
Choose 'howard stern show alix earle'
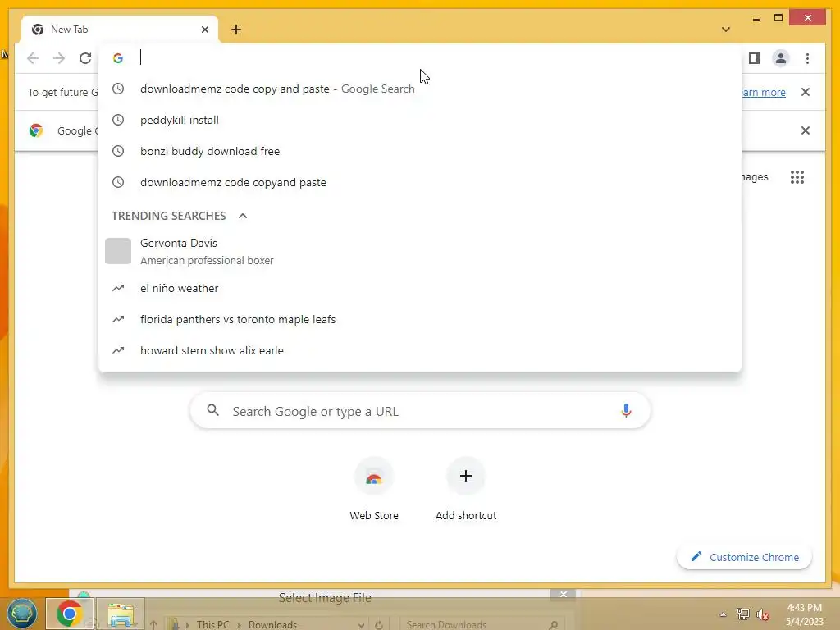click(x=420, y=350)
